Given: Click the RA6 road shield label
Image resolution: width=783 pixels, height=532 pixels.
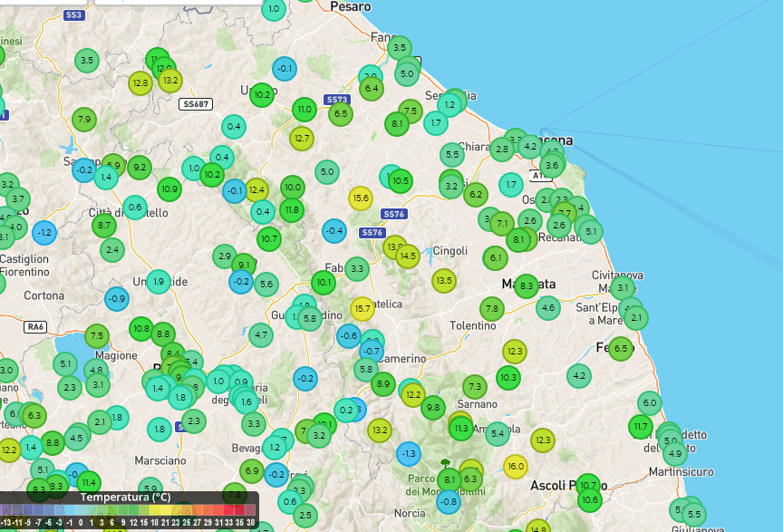Looking at the screenshot, I should point(35,326).
